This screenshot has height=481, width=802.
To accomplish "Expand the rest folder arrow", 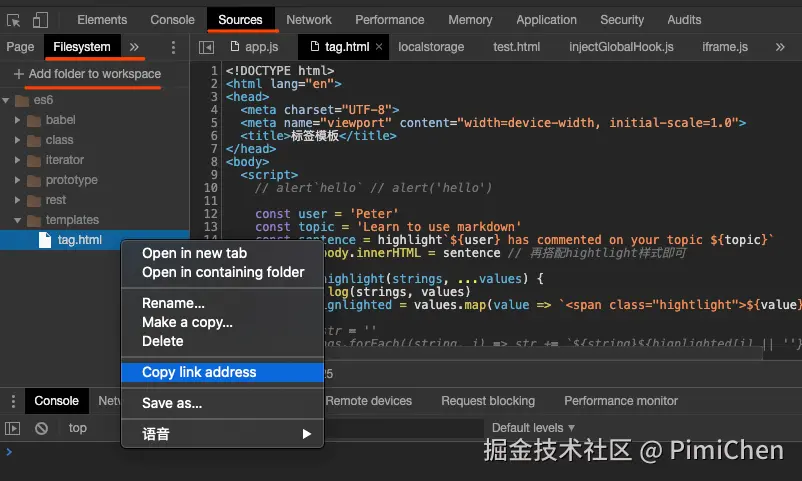I will point(17,200).
